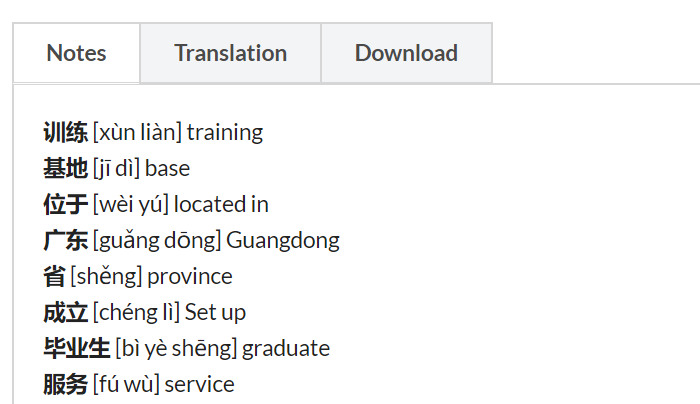This screenshot has width=700, height=404.
Task: Click the English word "province"
Action: coord(190,276)
